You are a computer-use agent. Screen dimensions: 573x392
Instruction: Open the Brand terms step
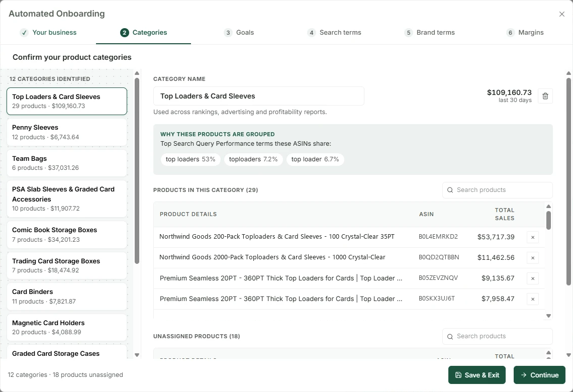(x=429, y=33)
